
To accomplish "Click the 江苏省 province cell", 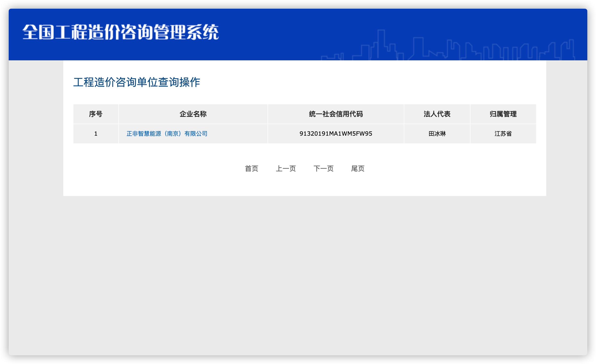I will [x=503, y=134].
